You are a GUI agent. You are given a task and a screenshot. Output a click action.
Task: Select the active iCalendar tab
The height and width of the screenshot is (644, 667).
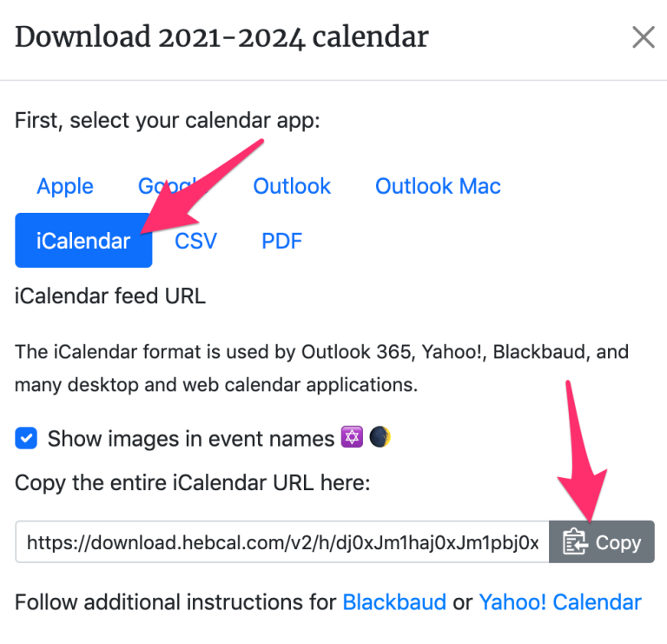point(83,241)
